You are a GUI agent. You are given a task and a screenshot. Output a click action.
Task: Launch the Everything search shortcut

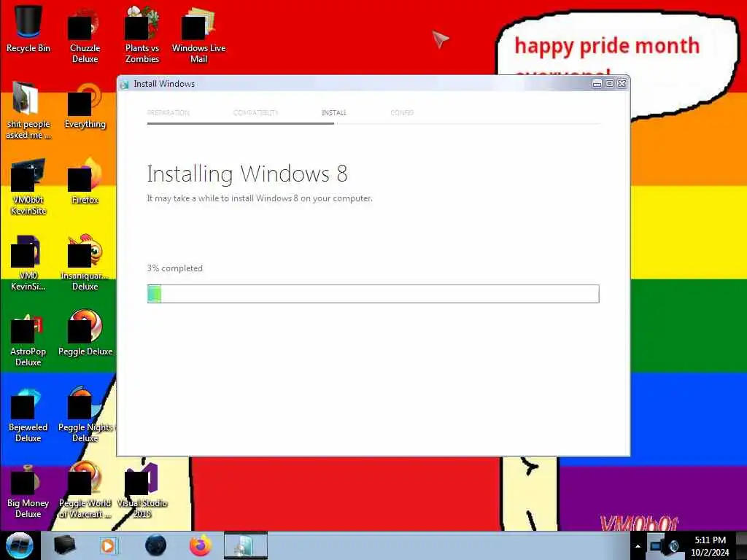85,106
